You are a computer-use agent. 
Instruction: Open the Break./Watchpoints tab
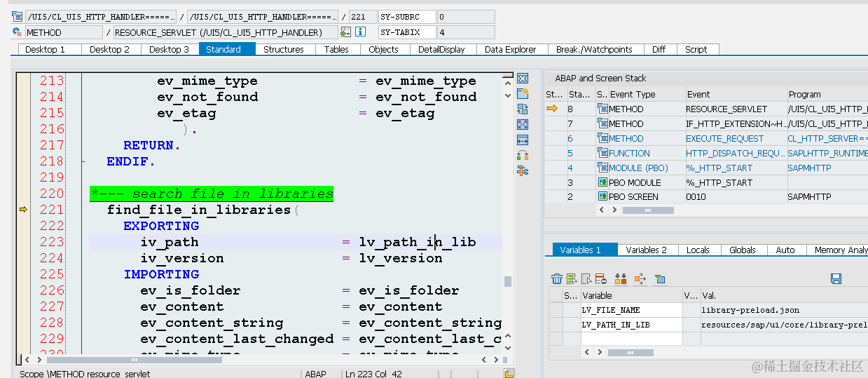pos(594,49)
